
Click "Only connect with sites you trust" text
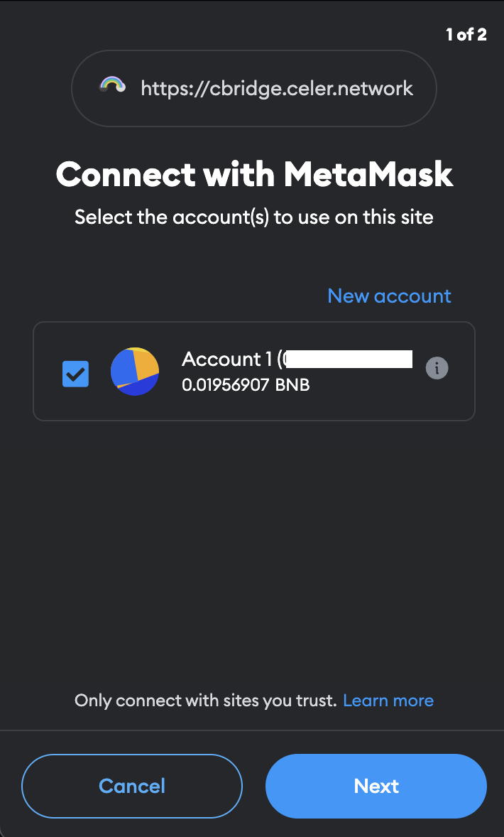pos(205,701)
